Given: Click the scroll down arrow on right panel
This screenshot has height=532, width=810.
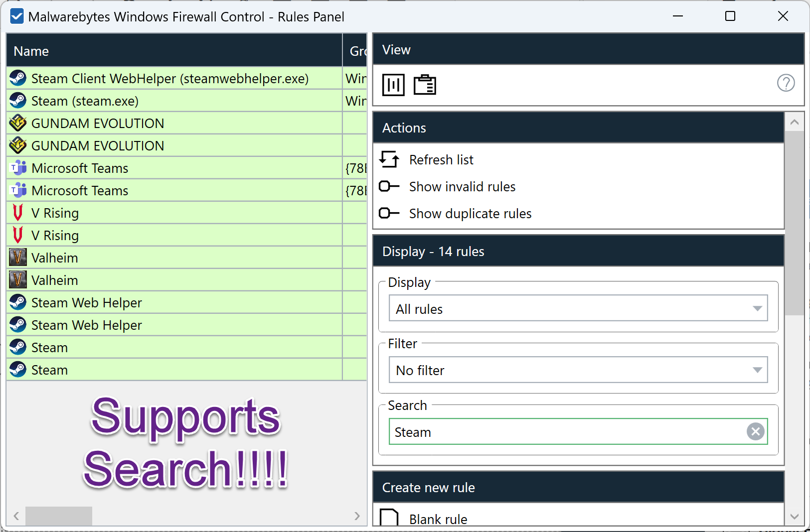Looking at the screenshot, I should point(794,517).
